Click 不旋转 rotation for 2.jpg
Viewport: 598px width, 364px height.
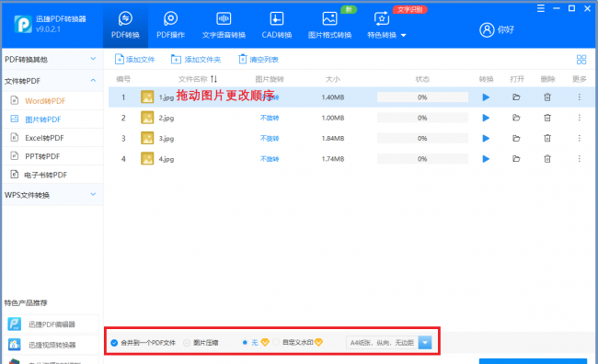coord(270,118)
